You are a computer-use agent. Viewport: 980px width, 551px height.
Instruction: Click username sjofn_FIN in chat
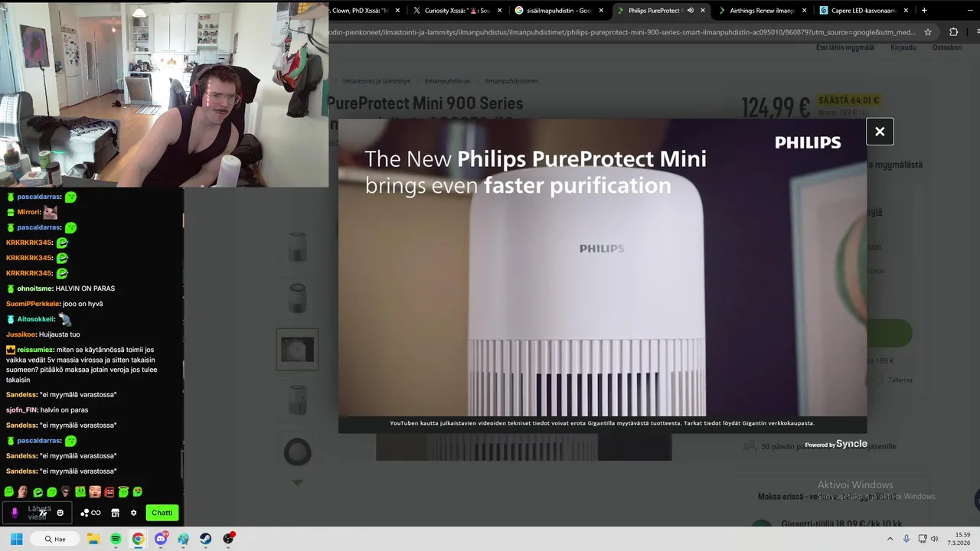[x=21, y=409]
